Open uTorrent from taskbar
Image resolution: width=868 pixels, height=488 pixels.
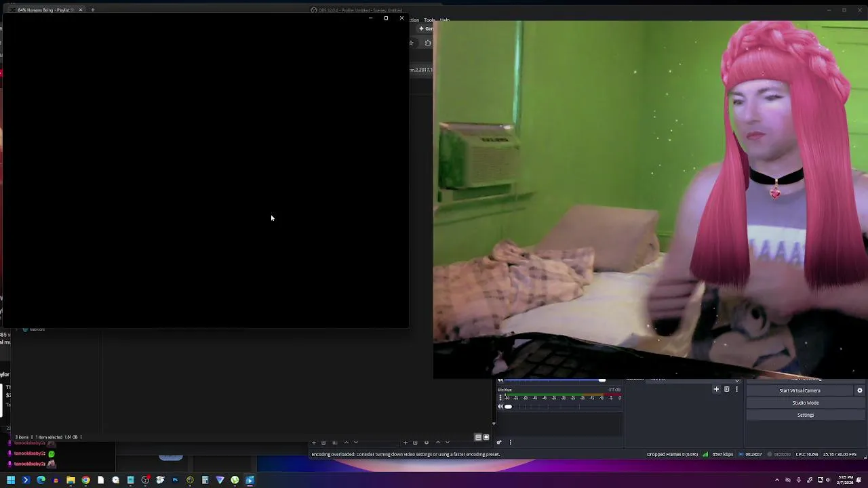235,480
